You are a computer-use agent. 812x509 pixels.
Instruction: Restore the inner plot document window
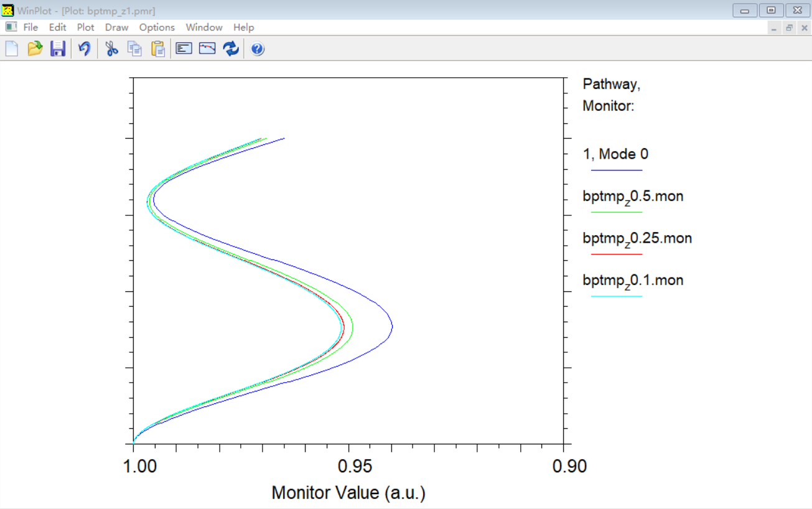[x=789, y=28]
